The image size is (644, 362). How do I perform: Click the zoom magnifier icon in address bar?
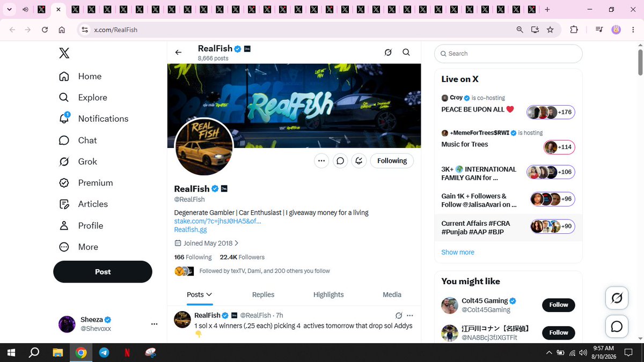pos(519,29)
